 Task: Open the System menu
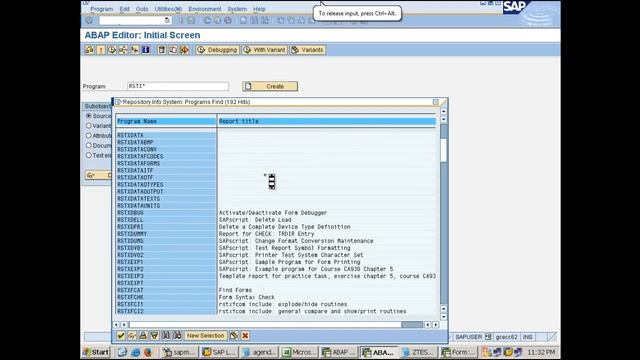[x=237, y=9]
